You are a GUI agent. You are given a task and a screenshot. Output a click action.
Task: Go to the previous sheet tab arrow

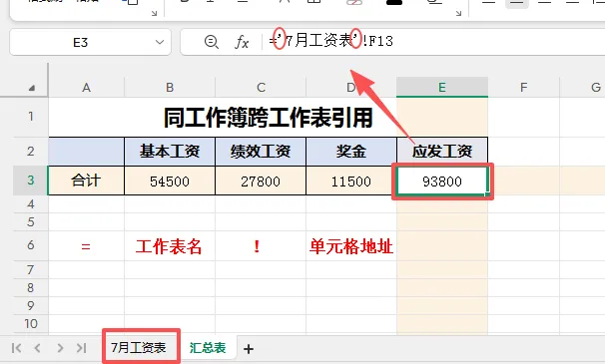(37, 348)
